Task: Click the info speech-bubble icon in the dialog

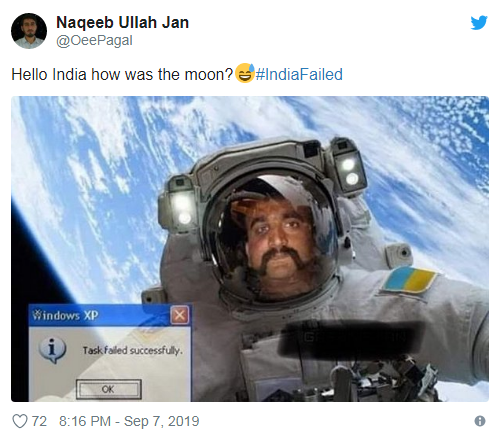Action: click(52, 350)
